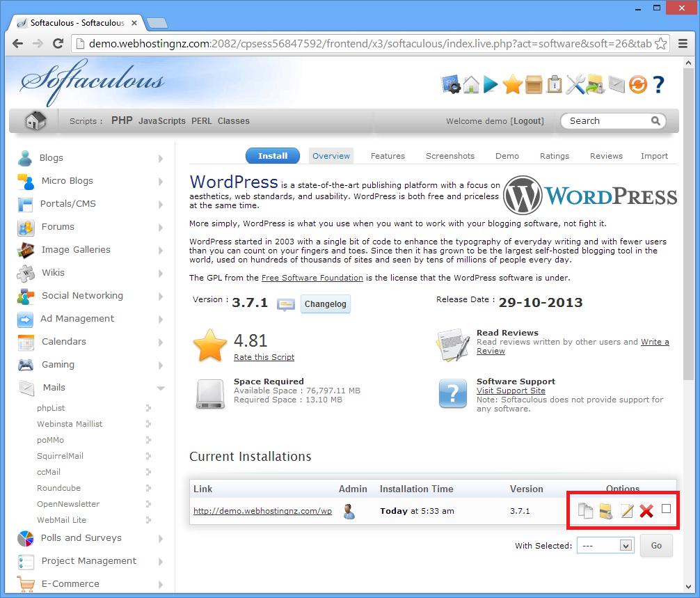Click the backup installation icon
This screenshot has width=700, height=598.
[606, 511]
